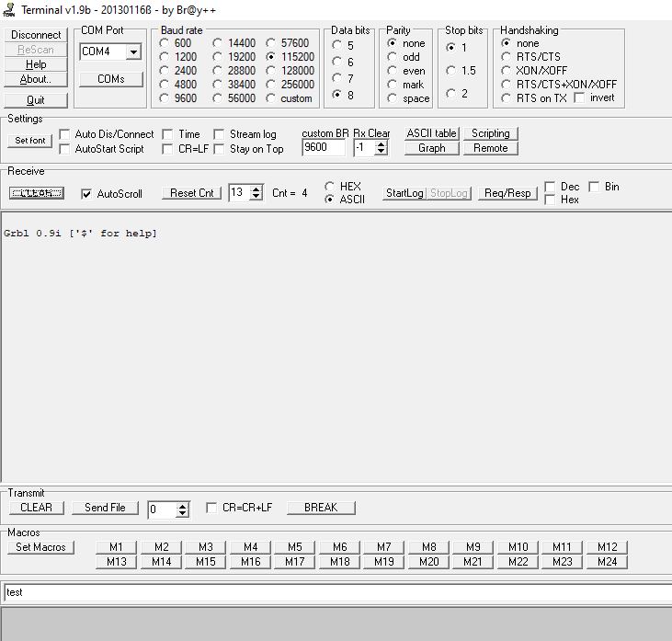Click the custom BR input field

[x=324, y=148]
